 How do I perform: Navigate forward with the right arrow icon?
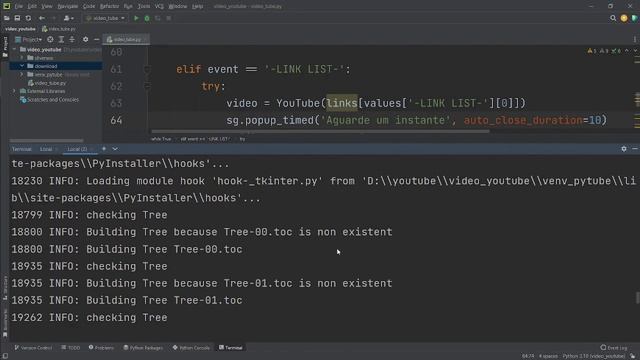tap(53, 18)
